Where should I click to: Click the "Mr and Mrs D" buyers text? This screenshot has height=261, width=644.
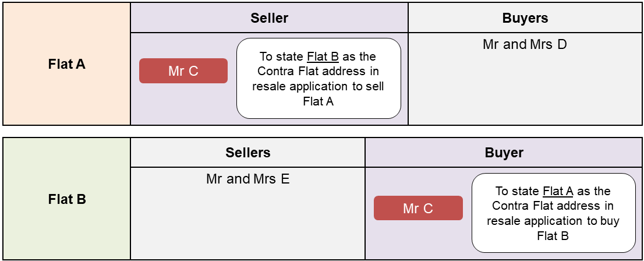click(x=525, y=44)
